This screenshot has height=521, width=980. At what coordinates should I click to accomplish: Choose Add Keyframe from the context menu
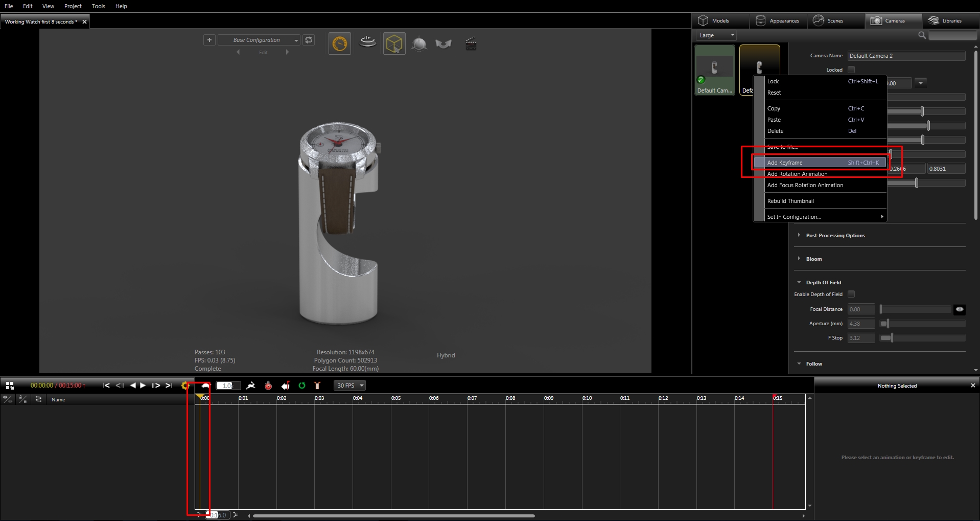tap(785, 163)
